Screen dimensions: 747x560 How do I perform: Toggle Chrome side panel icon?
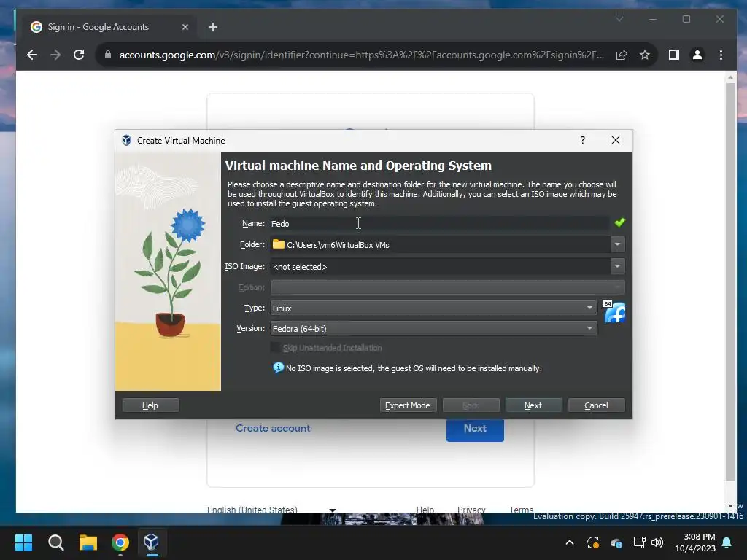[673, 55]
